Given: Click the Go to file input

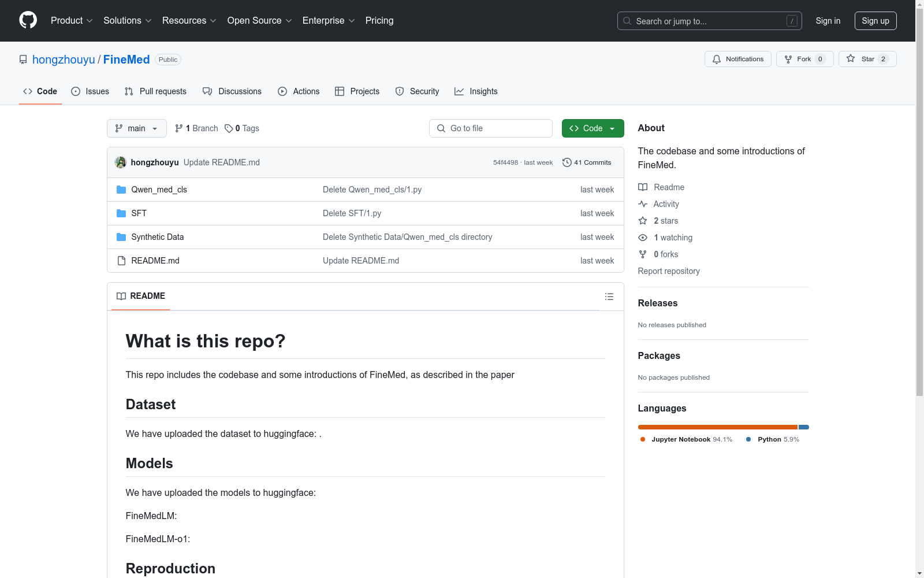Looking at the screenshot, I should pyautogui.click(x=491, y=128).
